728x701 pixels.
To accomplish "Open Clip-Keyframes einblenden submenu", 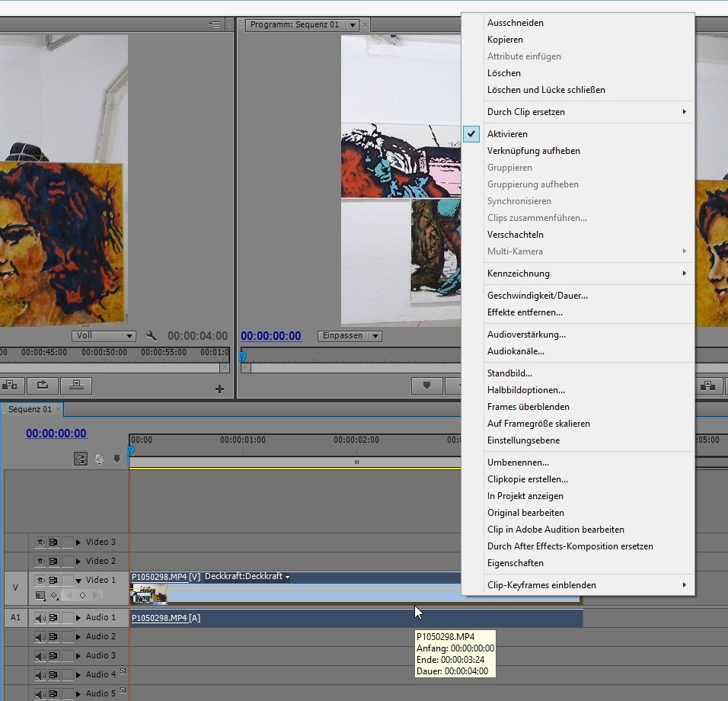I will pos(577,585).
